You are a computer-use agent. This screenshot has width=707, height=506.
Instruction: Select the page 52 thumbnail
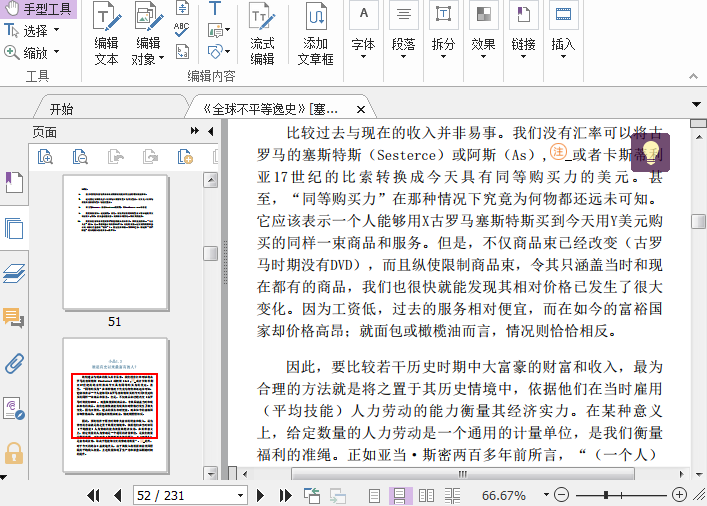point(115,405)
